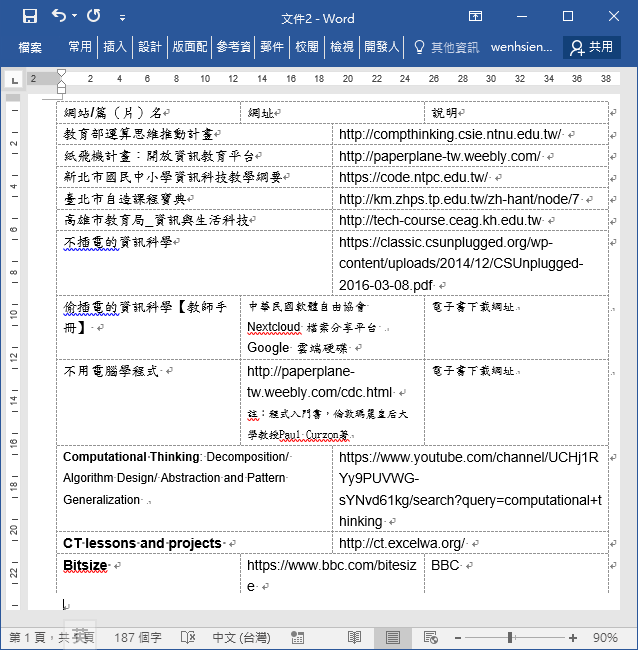The height and width of the screenshot is (650, 638).
Task: Maximize the Word window
Action: (x=568, y=17)
